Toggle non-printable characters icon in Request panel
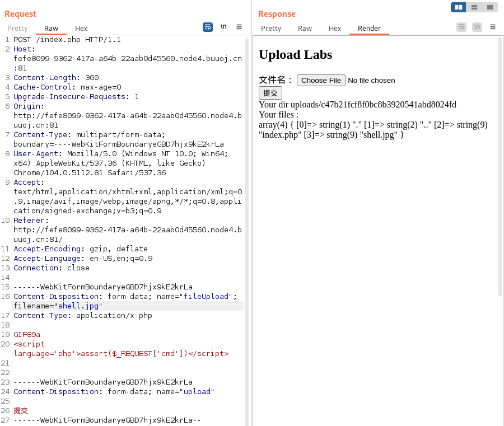Screen dimensions: 504x426 tap(223, 27)
